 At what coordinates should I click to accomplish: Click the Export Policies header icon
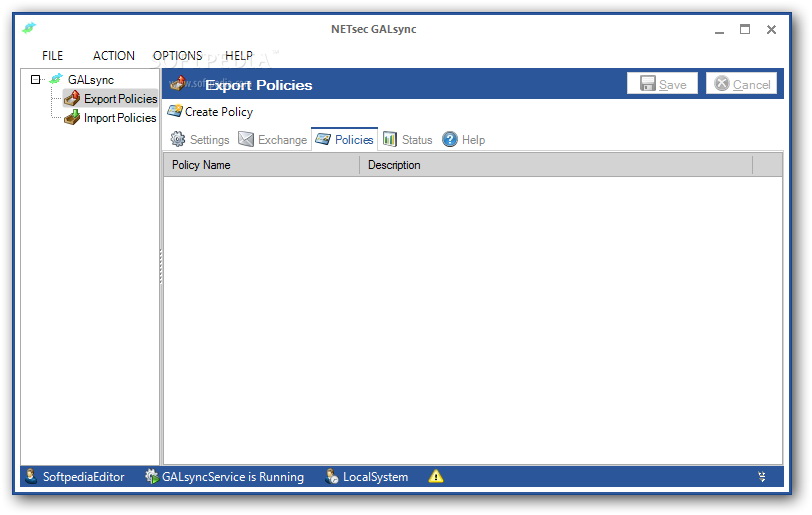178,83
